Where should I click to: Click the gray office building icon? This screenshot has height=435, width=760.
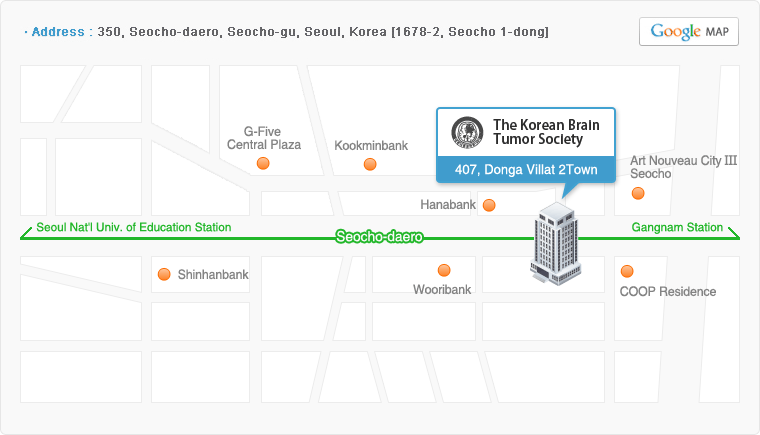pyautogui.click(x=556, y=243)
